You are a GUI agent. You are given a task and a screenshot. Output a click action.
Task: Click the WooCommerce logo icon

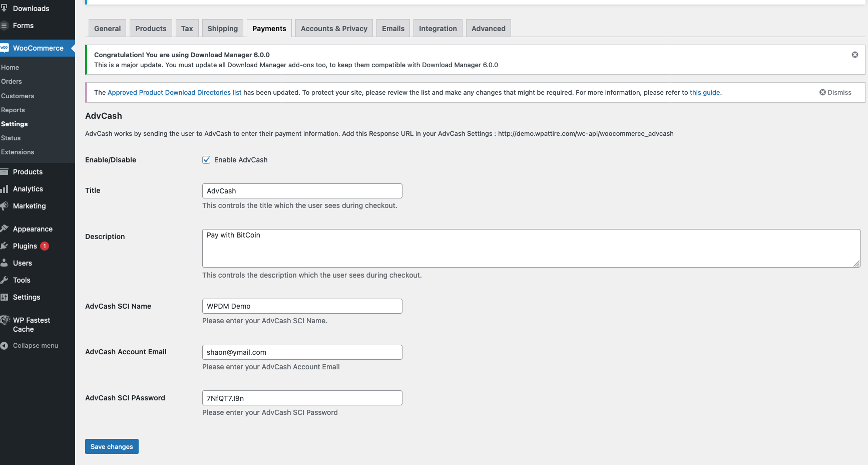point(4,48)
